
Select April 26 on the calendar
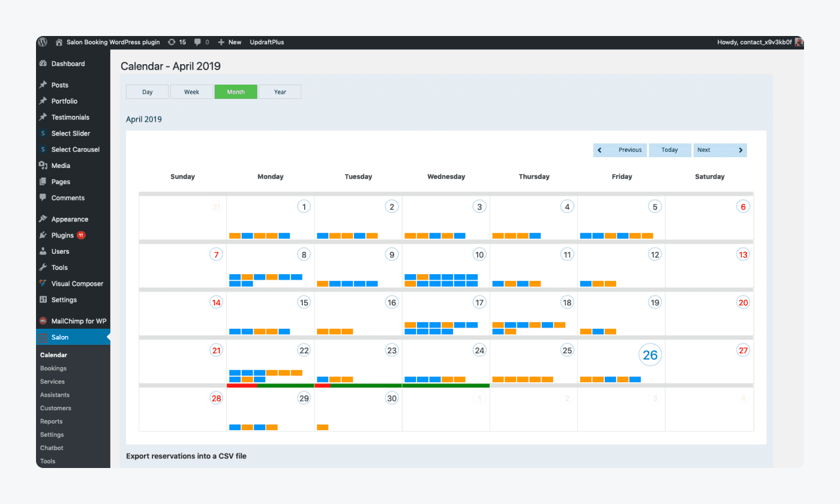[x=650, y=355]
